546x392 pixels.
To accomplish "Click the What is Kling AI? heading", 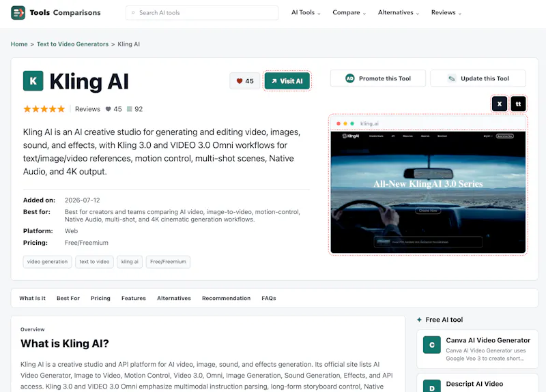I will pos(65,344).
